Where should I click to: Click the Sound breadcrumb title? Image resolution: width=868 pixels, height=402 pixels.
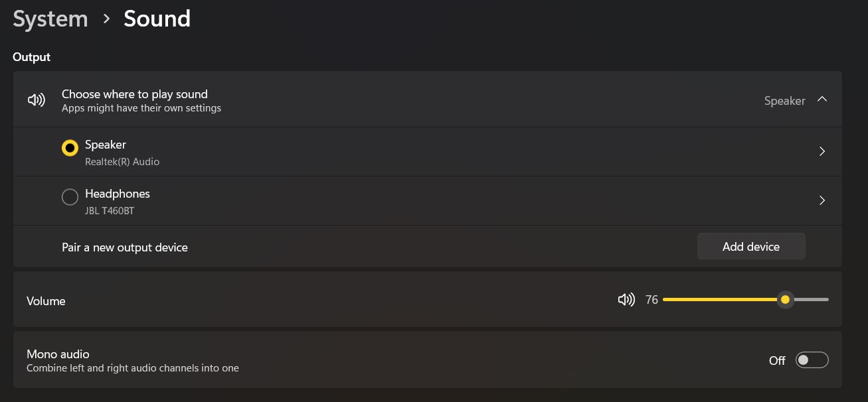click(x=157, y=19)
